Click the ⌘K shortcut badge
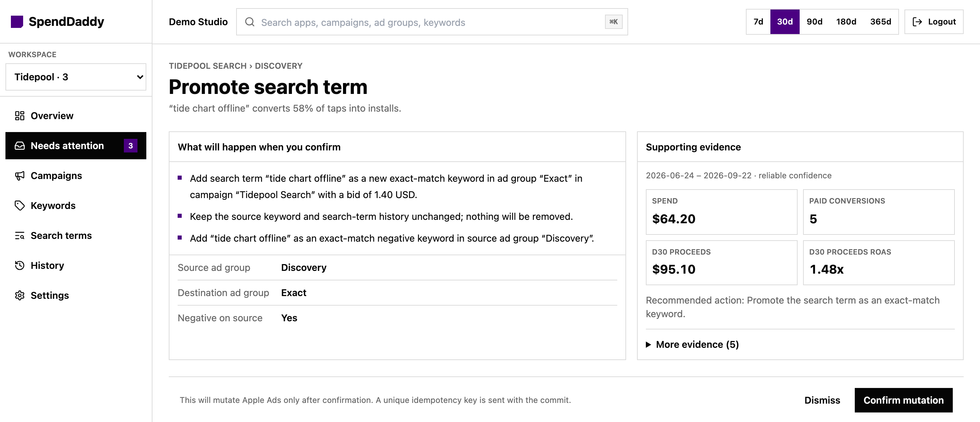Viewport: 980px width, 422px height. tap(614, 22)
